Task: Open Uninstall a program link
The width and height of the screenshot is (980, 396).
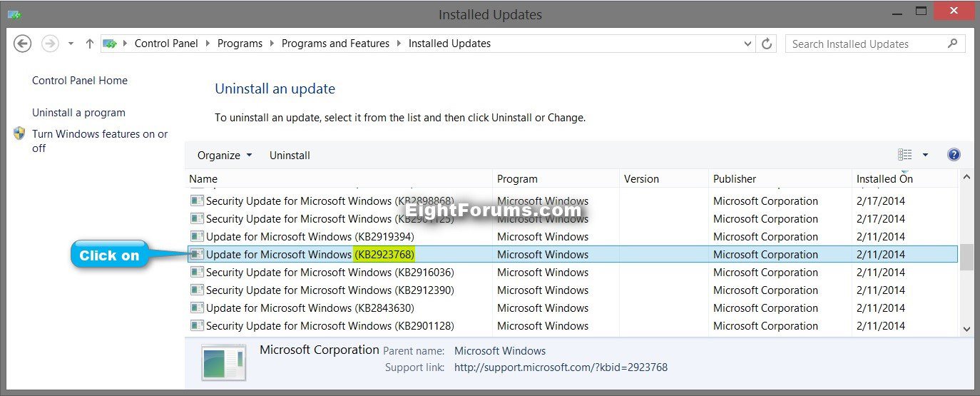Action: click(78, 113)
